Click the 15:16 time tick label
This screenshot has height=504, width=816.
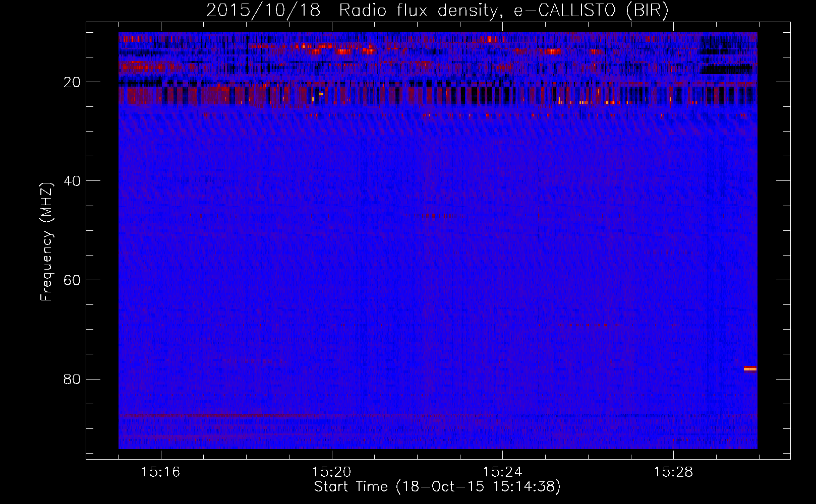pos(160,472)
